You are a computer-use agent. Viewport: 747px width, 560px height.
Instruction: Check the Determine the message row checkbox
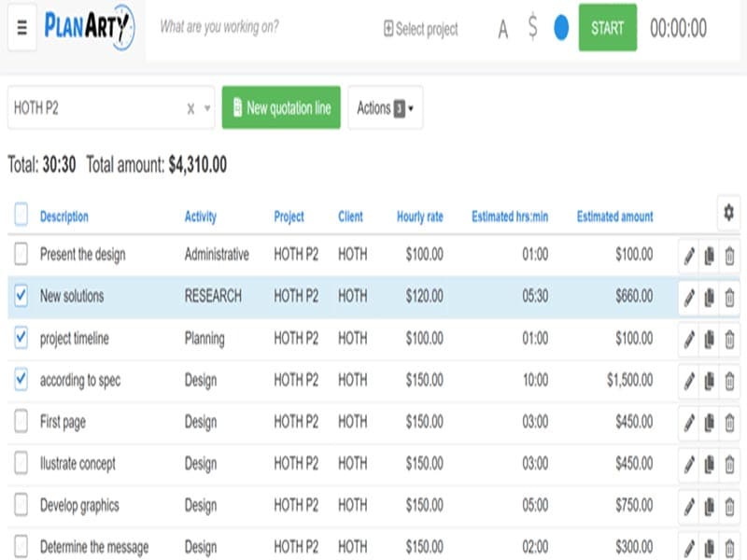click(21, 546)
